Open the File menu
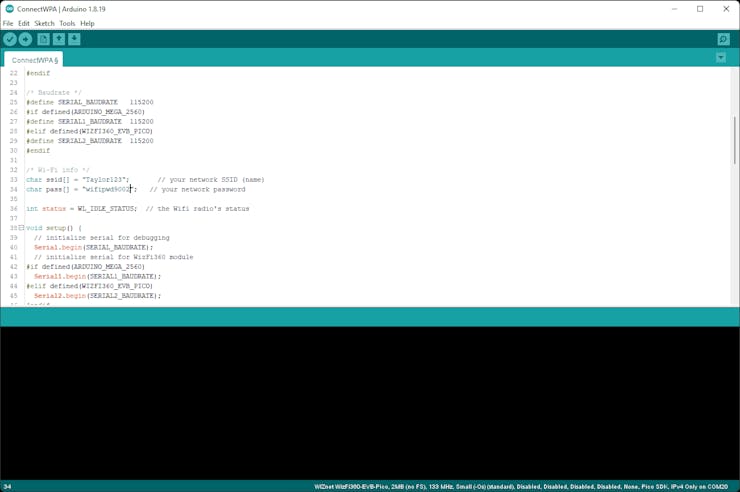Viewport: 740px width, 492px height. (8, 23)
